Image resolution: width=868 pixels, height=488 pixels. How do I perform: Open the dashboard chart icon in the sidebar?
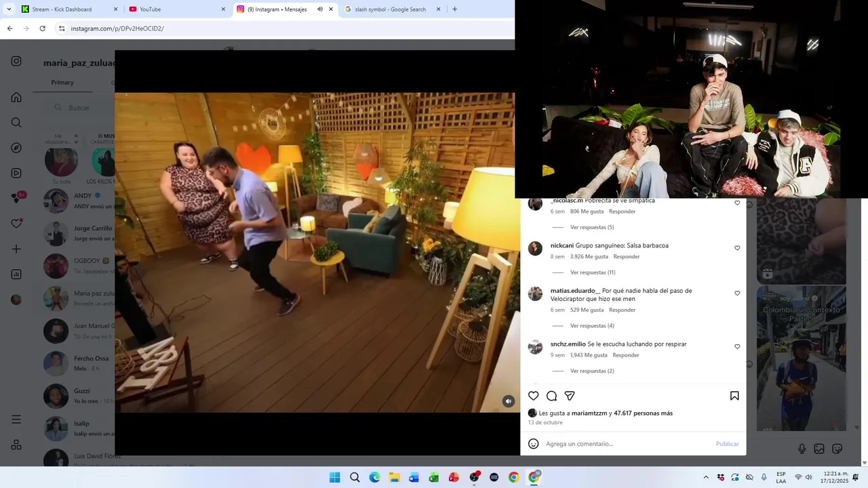pyautogui.click(x=16, y=274)
